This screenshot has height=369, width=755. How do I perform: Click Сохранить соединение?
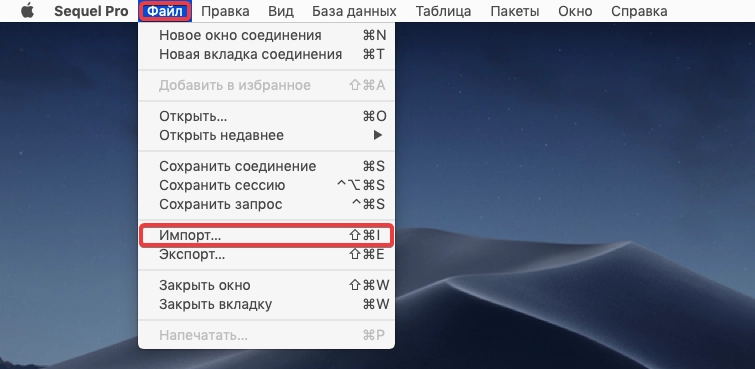[x=266, y=166]
